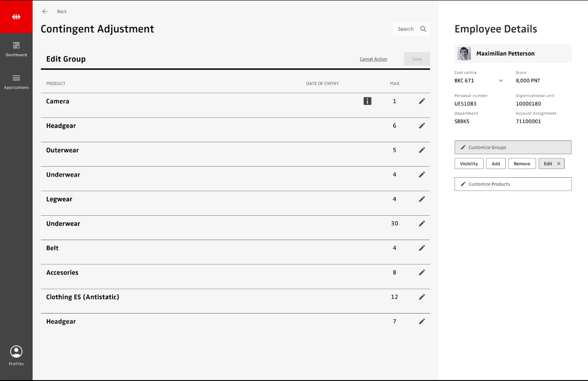588x381 pixels.
Task: Click the info icon in Camera row
Action: [x=367, y=101]
